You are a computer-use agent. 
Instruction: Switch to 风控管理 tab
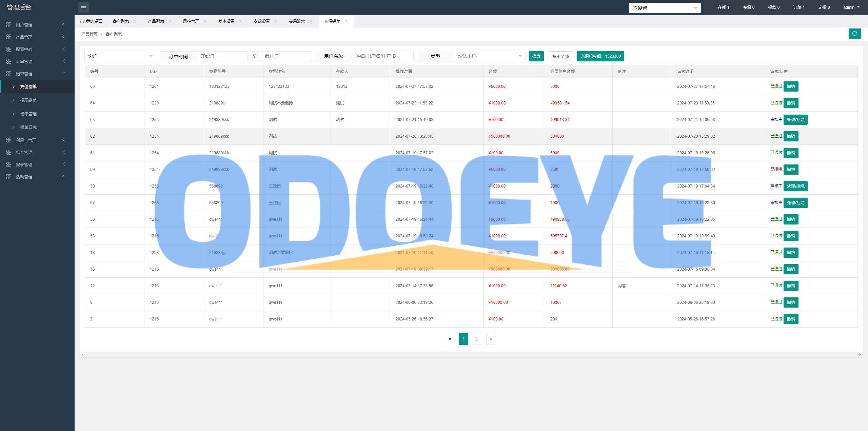(x=191, y=21)
